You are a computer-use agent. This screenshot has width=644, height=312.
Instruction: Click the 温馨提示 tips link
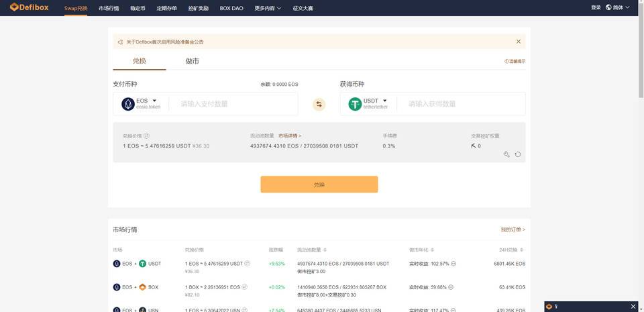point(515,61)
